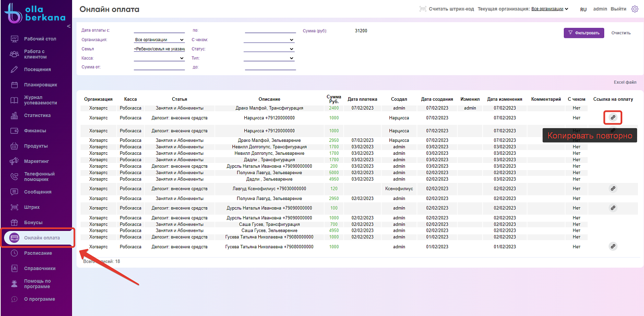Sort by the Сумма Руб. column header
The width and height of the screenshot is (644, 316).
pos(334,99)
